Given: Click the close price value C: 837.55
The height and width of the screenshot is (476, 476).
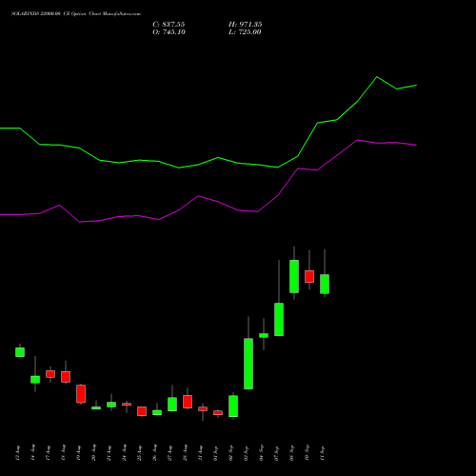Looking at the screenshot, I should (169, 25).
